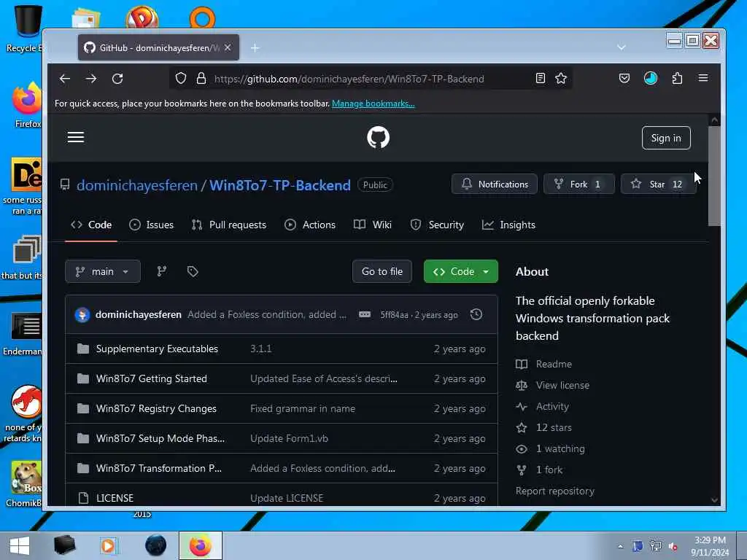The height and width of the screenshot is (560, 747).
Task: Open the Supplementary Executables folder
Action: 158,349
